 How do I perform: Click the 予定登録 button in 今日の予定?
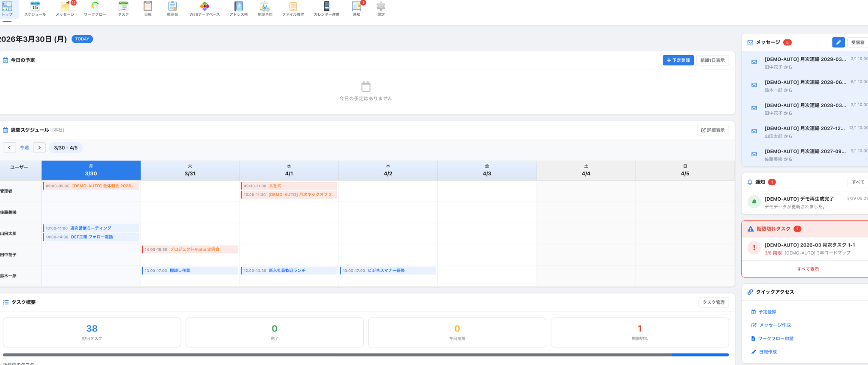click(x=678, y=60)
